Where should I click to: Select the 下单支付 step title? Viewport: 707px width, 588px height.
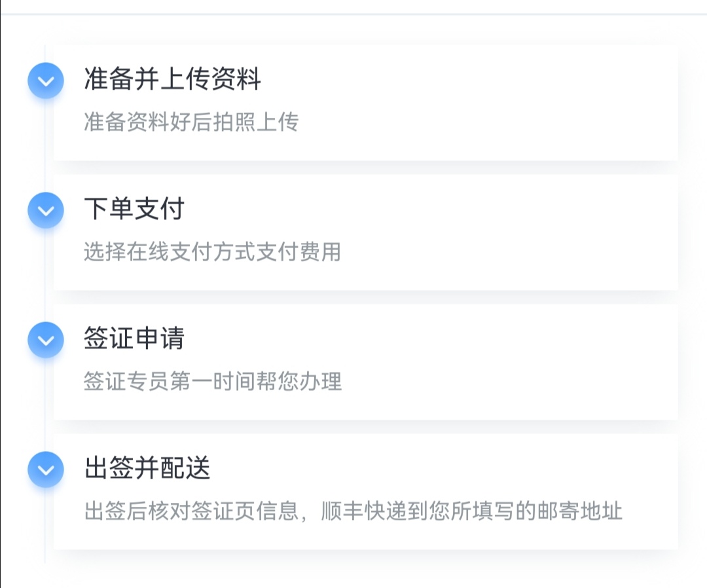134,209
